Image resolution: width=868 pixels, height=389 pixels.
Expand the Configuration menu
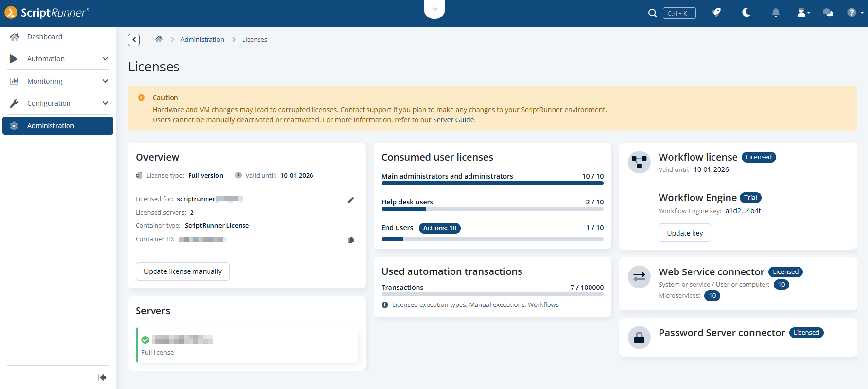[x=58, y=103]
